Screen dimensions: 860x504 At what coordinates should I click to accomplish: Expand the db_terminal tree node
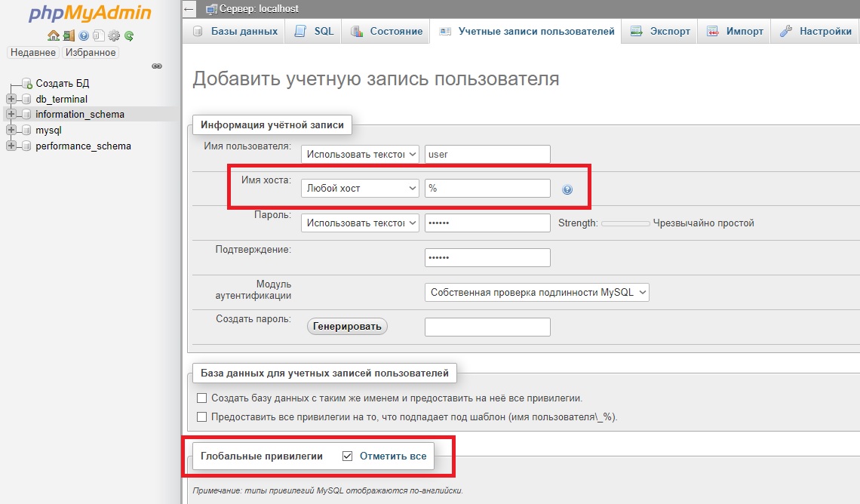click(11, 100)
